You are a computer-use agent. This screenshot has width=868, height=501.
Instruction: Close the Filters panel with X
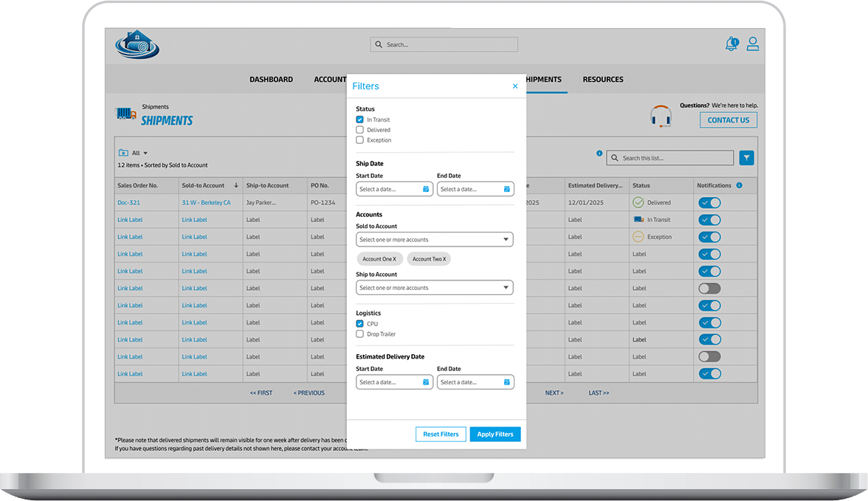[x=515, y=86]
